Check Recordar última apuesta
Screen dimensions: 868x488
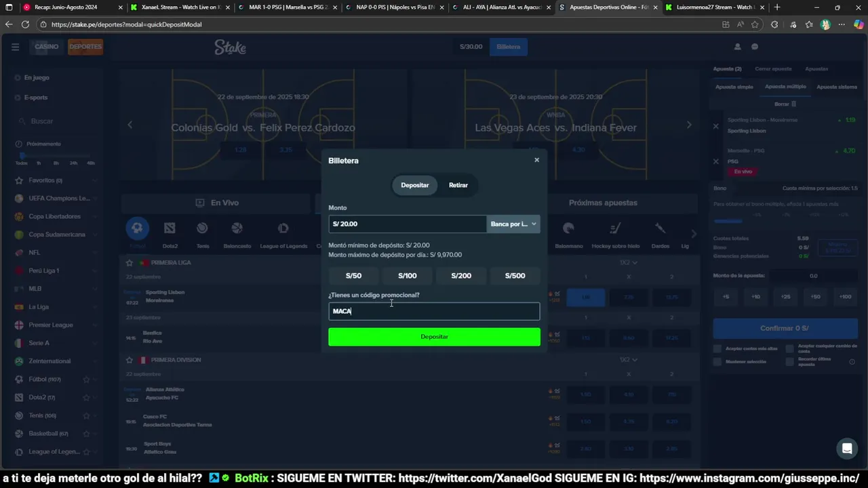pyautogui.click(x=789, y=362)
